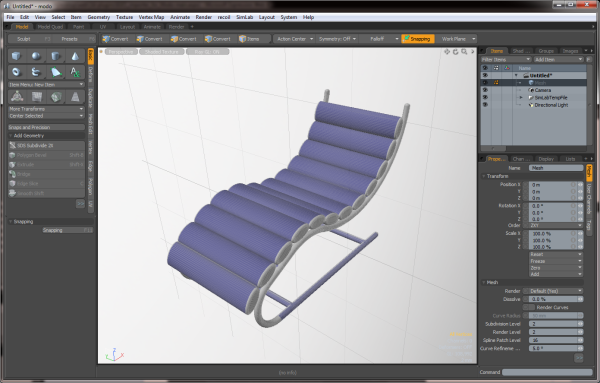
Task: Click the SDS Subdivide 2X button
Action: click(46, 145)
